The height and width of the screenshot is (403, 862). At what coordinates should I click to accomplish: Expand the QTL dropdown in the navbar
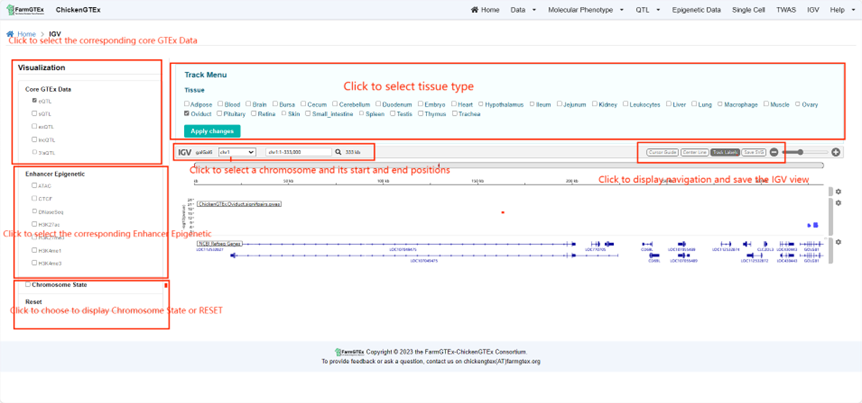click(x=647, y=10)
